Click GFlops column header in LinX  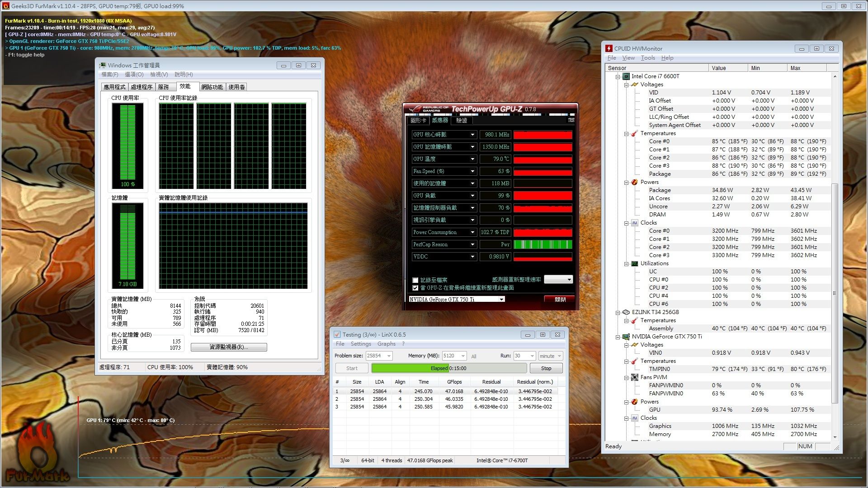click(x=454, y=382)
